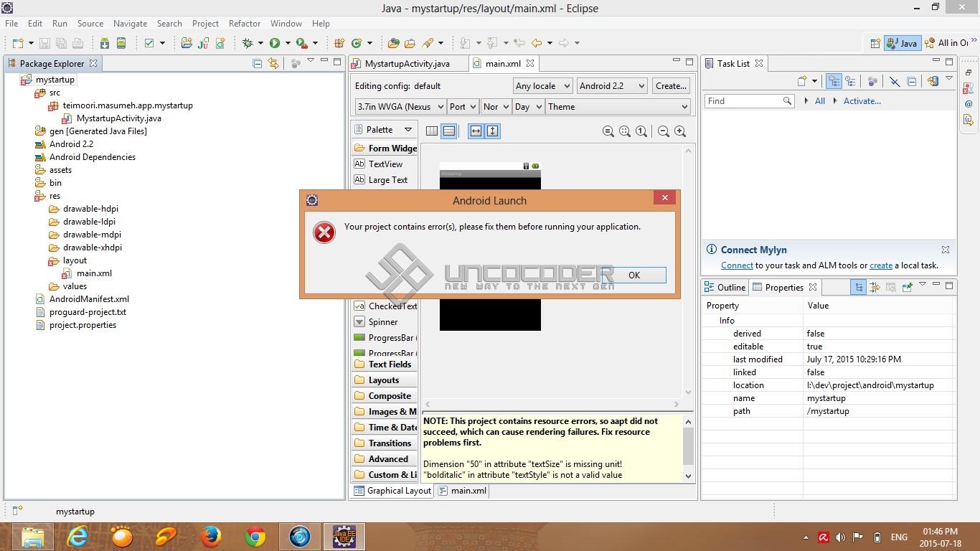Toggle layout width fill button
The image size is (980, 551).
coord(476,131)
